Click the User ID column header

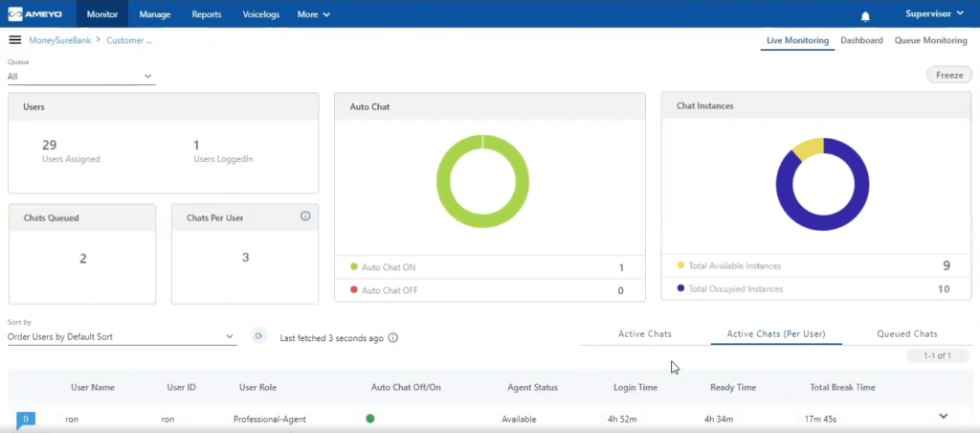[x=181, y=387]
